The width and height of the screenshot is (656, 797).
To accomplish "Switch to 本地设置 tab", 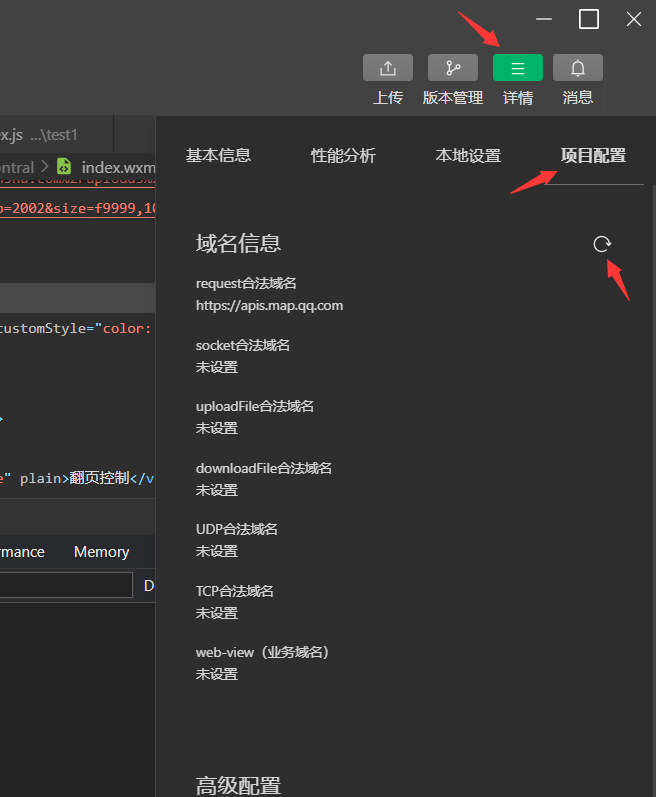I will coord(468,155).
